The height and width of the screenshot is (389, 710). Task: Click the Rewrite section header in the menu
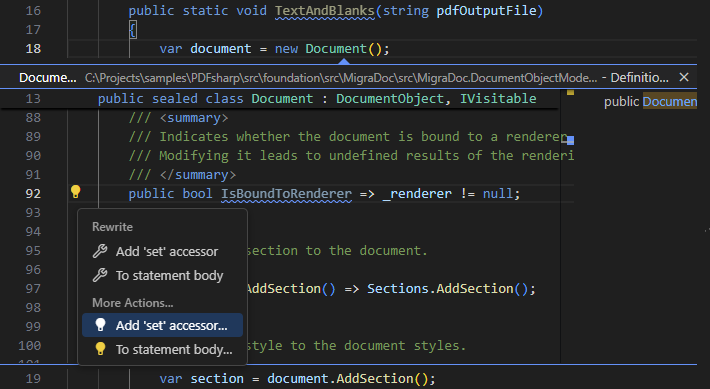(112, 227)
